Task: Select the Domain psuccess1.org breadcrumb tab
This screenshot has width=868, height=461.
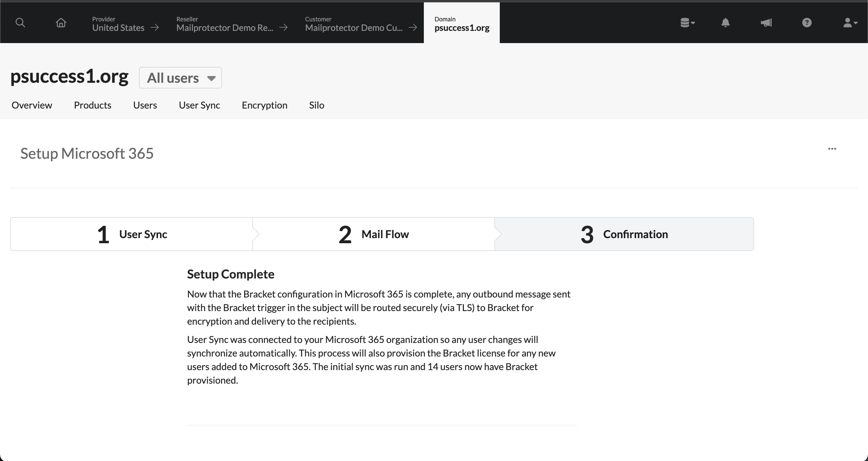Action: tap(462, 23)
